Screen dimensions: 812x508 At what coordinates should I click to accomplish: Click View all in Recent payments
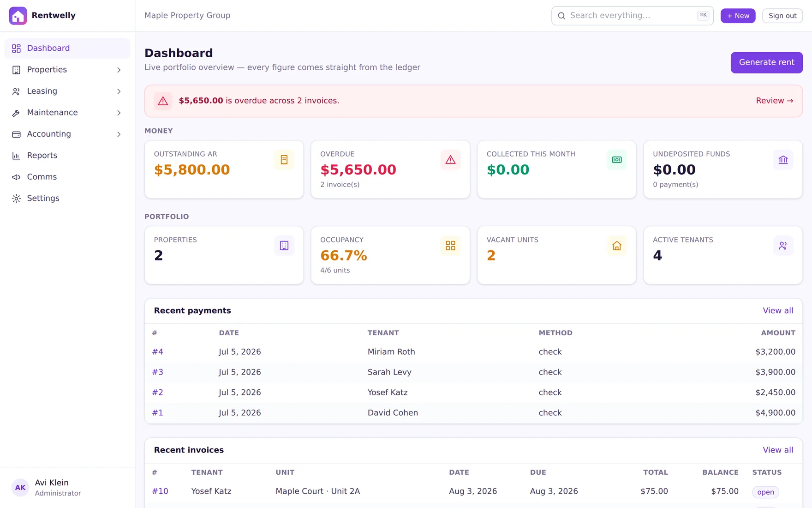pyautogui.click(x=778, y=311)
